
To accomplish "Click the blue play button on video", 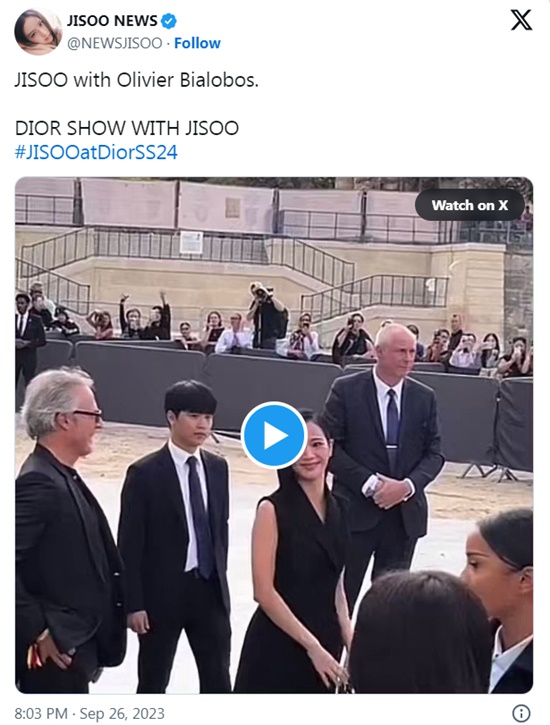I will (274, 435).
